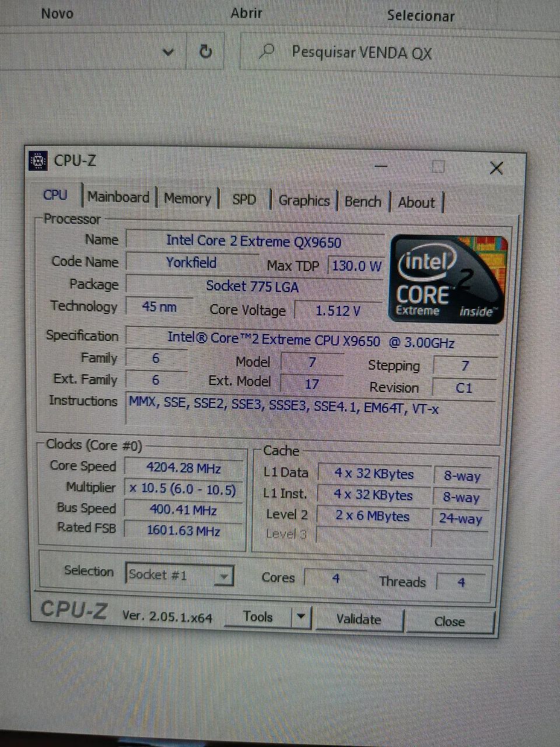Click the search magnifier icon in Explorer

click(x=267, y=51)
